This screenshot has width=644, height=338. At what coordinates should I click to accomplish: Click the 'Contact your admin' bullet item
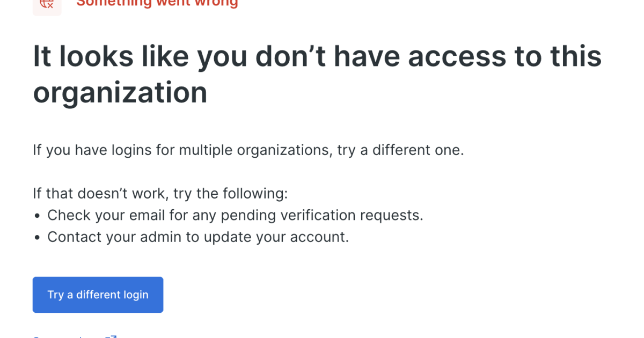click(198, 237)
